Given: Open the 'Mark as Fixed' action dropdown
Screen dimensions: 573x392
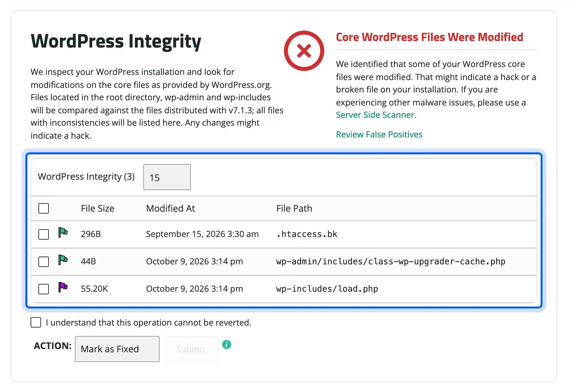Looking at the screenshot, I should click(117, 349).
